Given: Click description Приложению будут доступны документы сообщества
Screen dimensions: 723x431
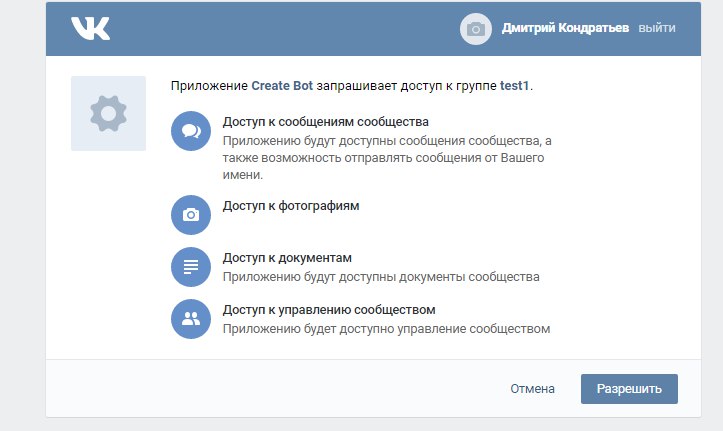Looking at the screenshot, I should (x=381, y=277).
